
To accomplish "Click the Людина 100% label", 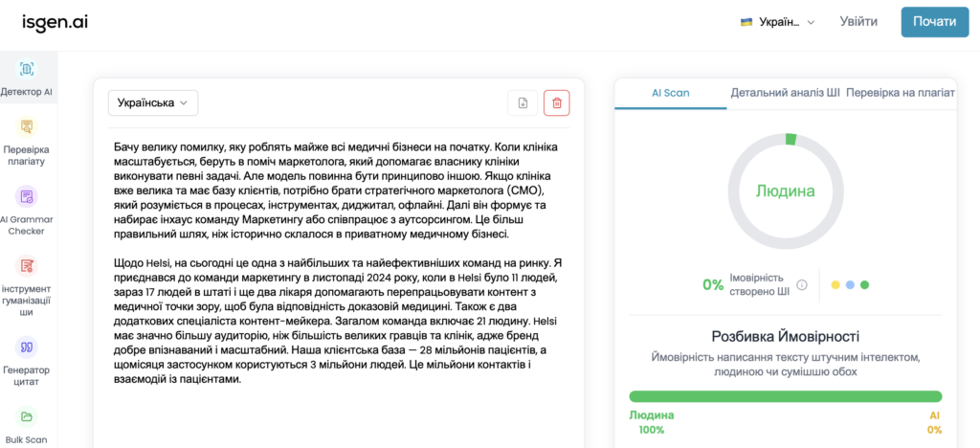I will coord(652,422).
